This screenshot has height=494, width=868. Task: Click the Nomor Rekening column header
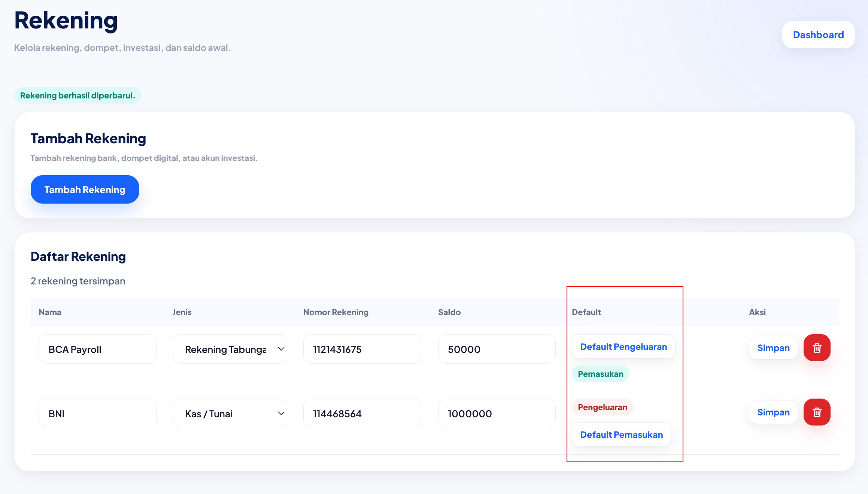(x=336, y=312)
